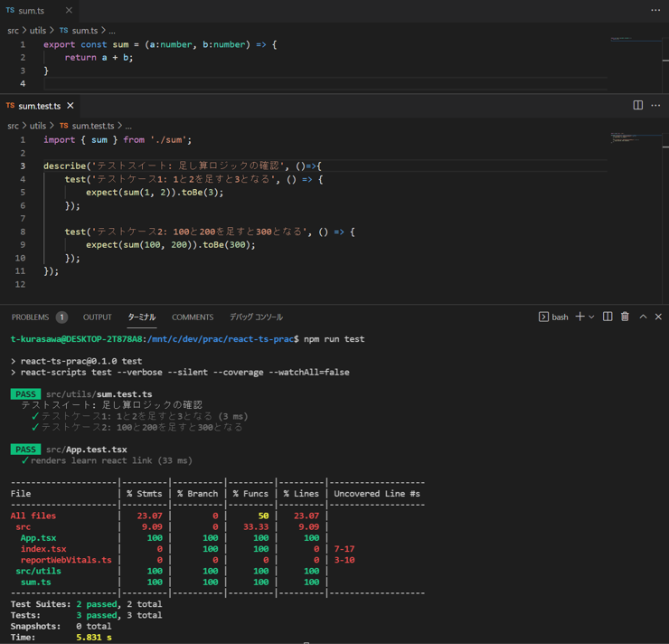Switch to the OUTPUT panel tab
Screen dimensions: 669x644
click(97, 317)
